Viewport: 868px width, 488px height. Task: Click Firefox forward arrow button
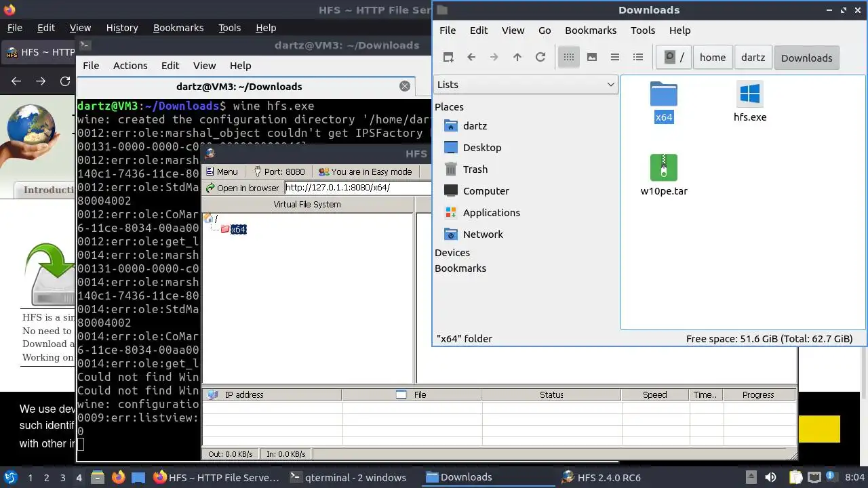click(41, 81)
